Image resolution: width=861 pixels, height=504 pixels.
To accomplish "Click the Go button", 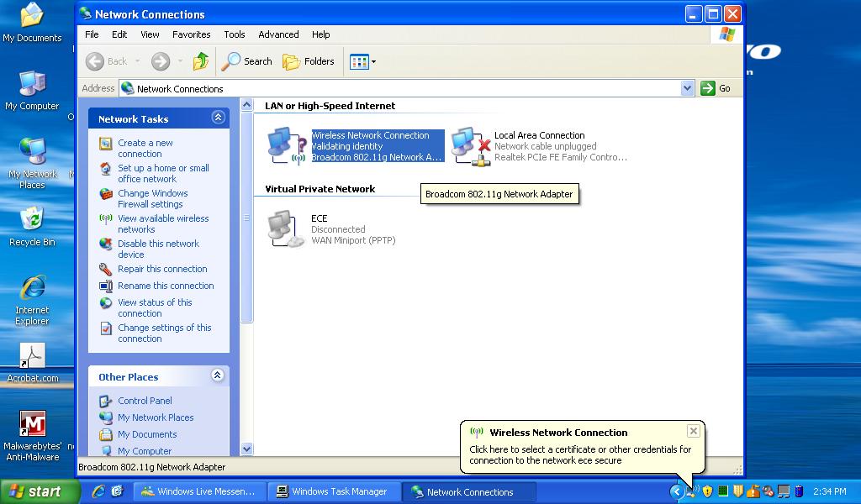I will pyautogui.click(x=716, y=88).
